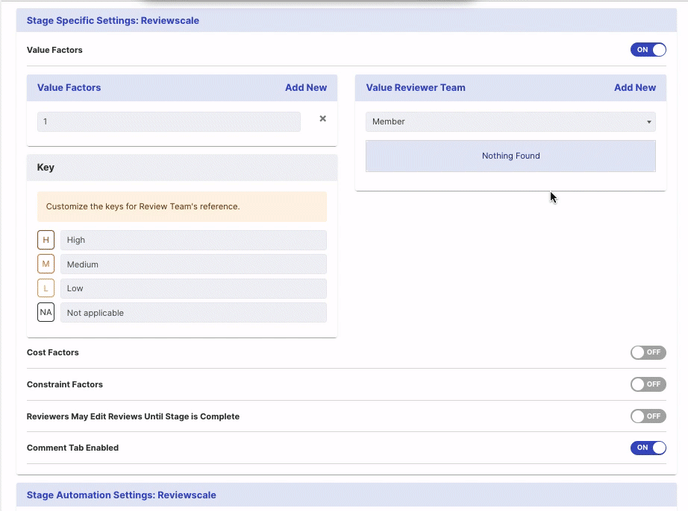Click the Member dropdown arrow
This screenshot has height=511, width=688.
coord(649,122)
